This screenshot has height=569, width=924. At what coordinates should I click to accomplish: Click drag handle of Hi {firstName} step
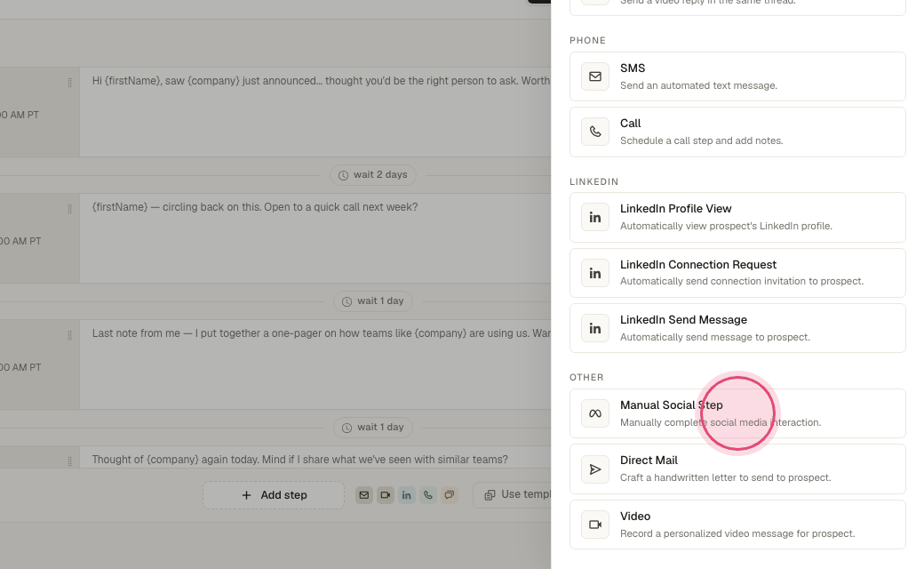point(69,84)
